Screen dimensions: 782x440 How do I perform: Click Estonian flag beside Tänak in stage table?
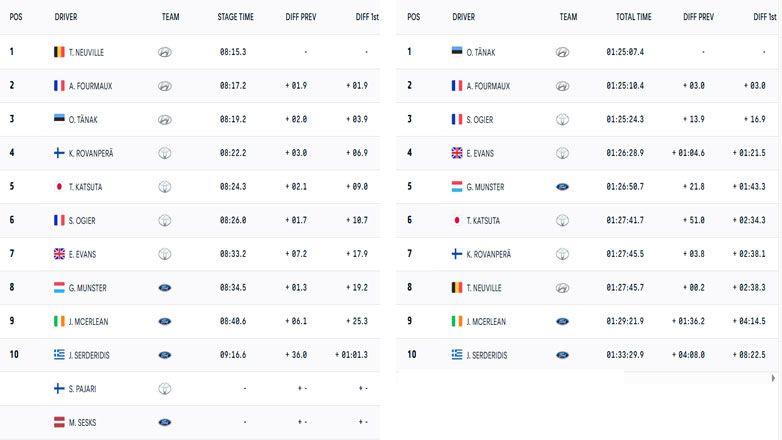pyautogui.click(x=59, y=119)
